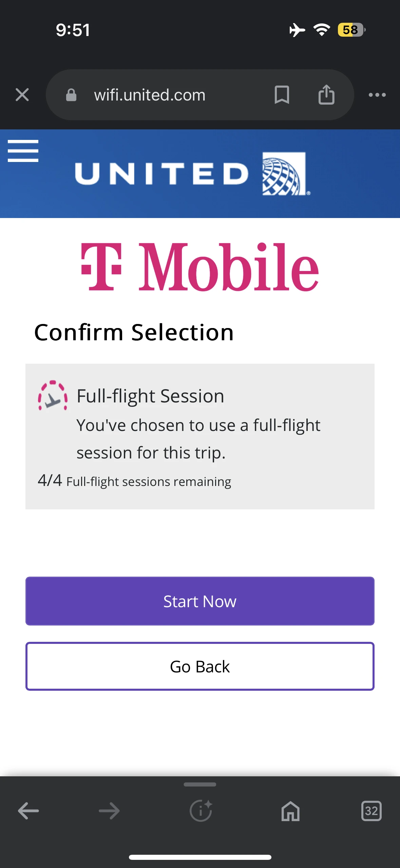Tap the Full-flight Session plane icon
400x868 pixels.
pos(53,396)
